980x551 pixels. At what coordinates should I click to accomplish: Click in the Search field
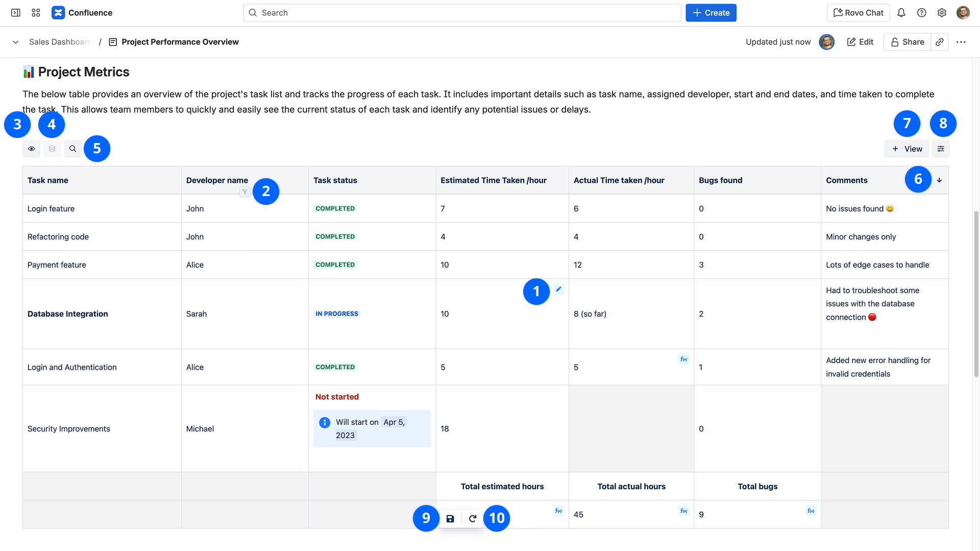click(x=462, y=13)
